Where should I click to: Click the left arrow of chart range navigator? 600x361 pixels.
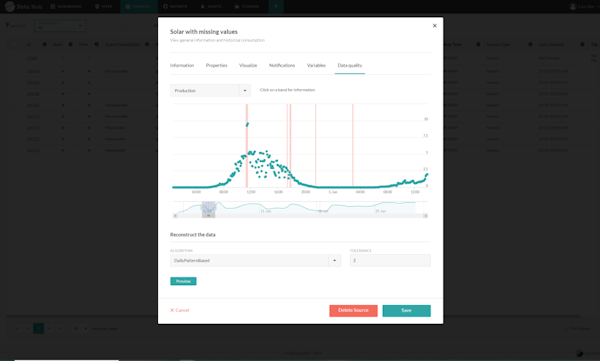(x=175, y=216)
